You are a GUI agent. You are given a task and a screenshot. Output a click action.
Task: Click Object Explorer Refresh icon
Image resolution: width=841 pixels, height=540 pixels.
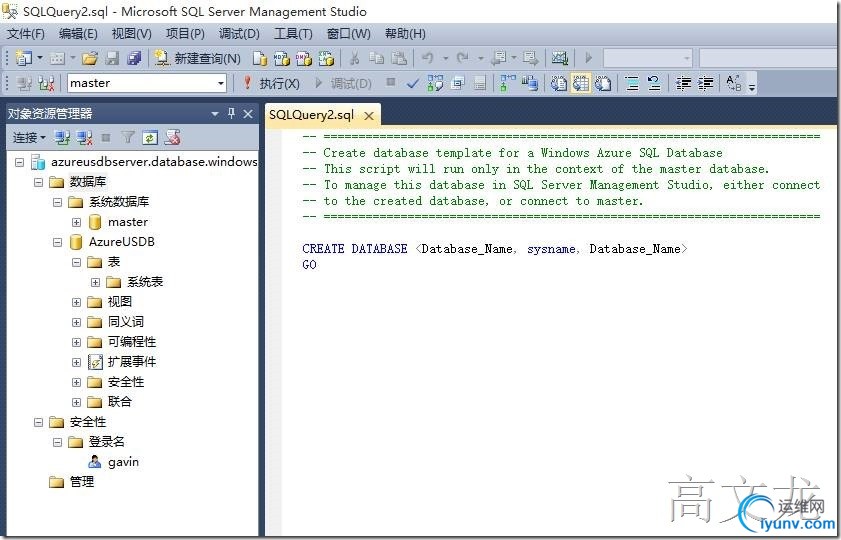[150, 138]
